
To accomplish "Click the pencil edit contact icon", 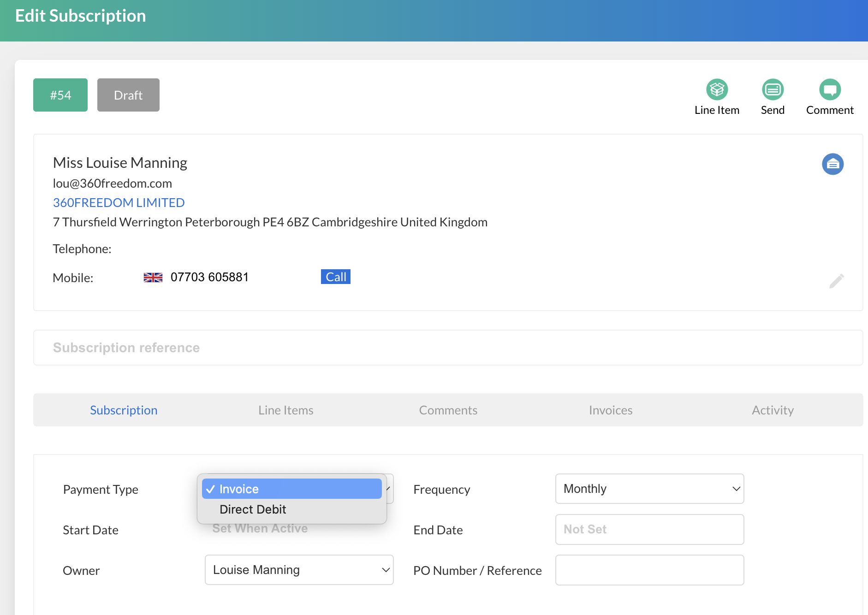I will (x=836, y=281).
